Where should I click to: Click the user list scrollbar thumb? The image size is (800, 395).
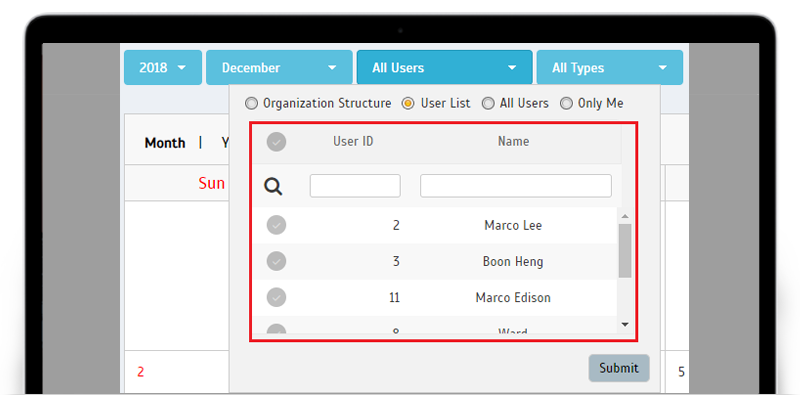point(625,251)
